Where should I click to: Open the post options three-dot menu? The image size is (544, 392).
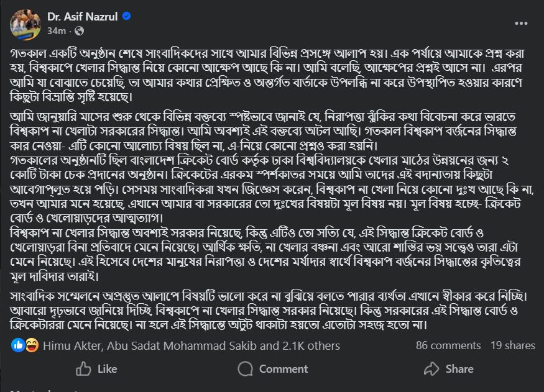pos(523,22)
